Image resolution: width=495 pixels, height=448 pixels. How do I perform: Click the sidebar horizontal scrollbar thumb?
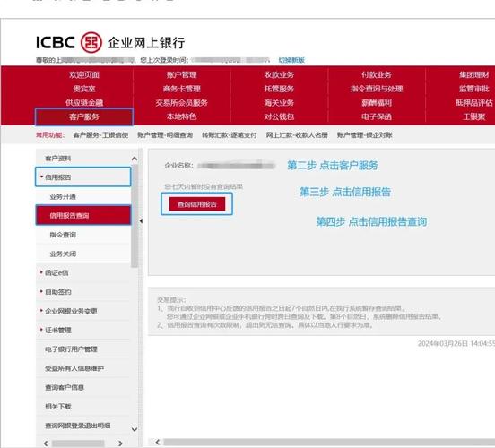[x=78, y=444]
